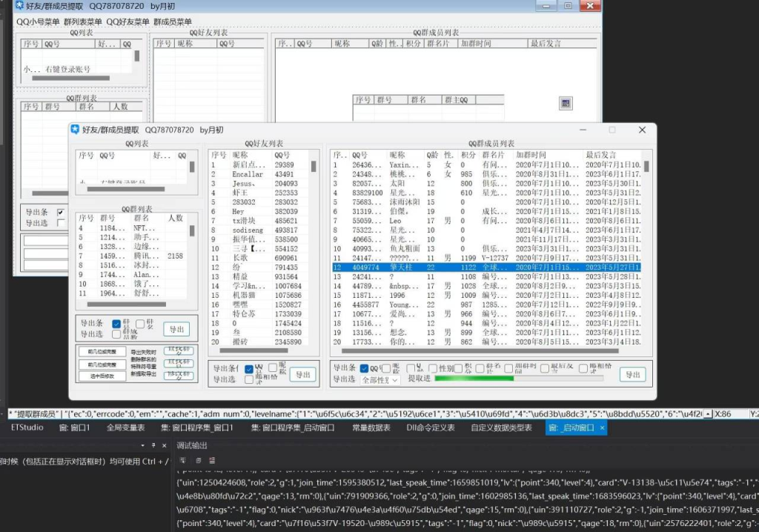Close the front 好友/群成员提取 window

click(643, 130)
